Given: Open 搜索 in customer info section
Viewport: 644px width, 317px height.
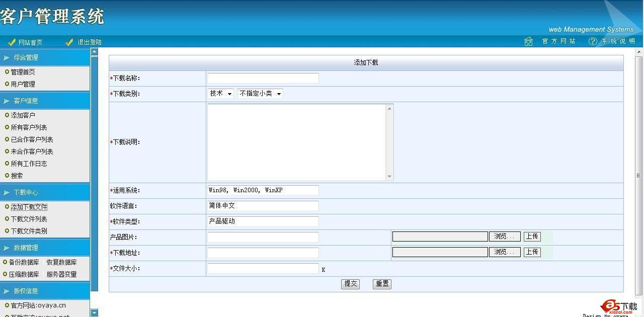Looking at the screenshot, I should (17, 176).
